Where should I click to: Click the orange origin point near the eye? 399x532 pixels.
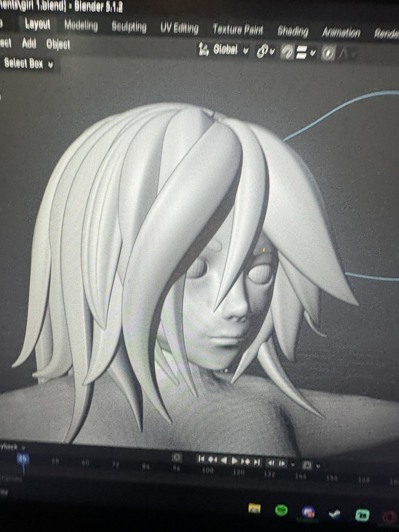click(263, 250)
